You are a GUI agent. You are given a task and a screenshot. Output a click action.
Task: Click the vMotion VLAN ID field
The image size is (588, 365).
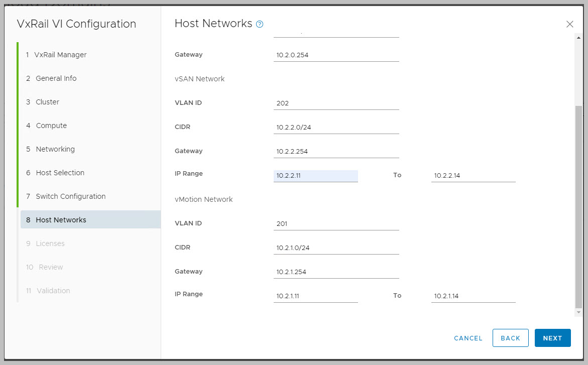[x=336, y=223]
